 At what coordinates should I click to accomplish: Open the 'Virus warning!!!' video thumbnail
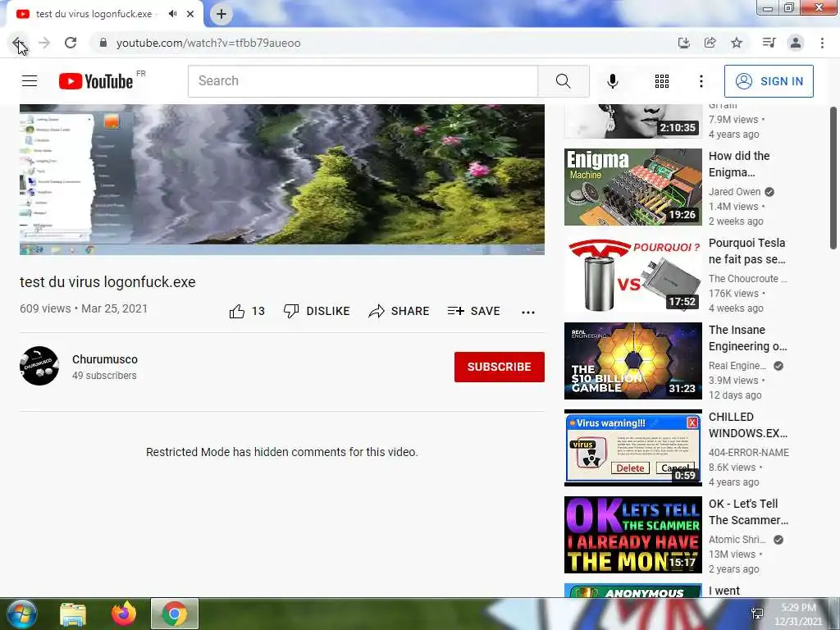click(632, 448)
